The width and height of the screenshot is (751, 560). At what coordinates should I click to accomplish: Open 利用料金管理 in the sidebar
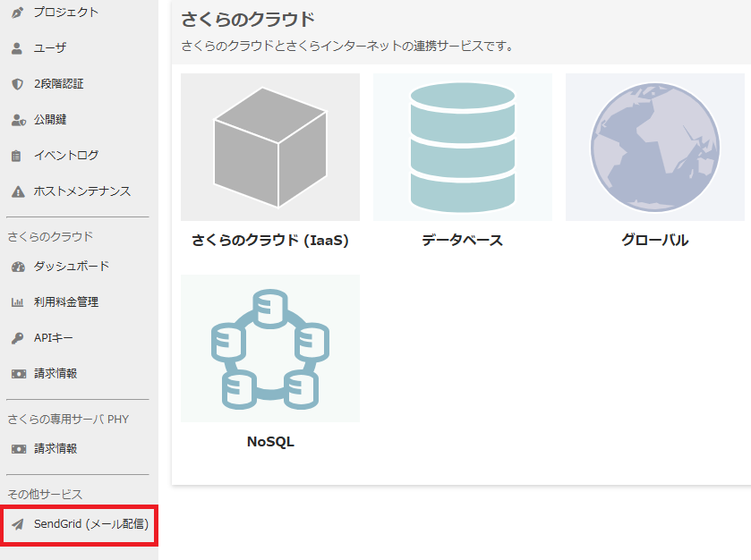click(66, 302)
